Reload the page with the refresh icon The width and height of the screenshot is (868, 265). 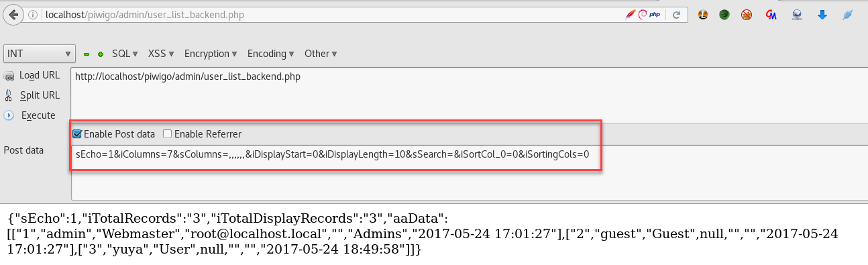tap(677, 15)
